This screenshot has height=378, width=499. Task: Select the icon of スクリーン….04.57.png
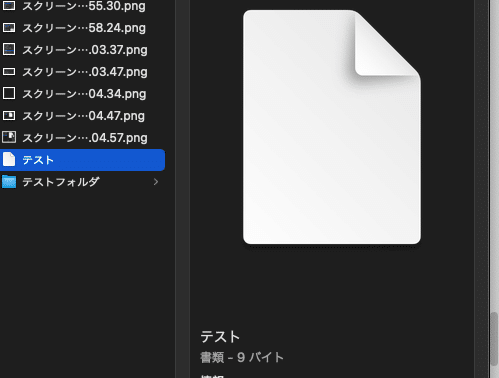click(x=9, y=137)
